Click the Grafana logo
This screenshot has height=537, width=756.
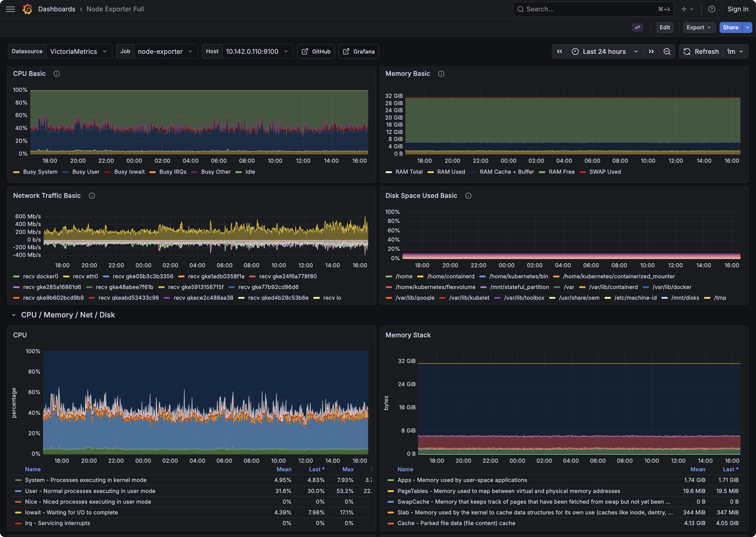[x=28, y=9]
